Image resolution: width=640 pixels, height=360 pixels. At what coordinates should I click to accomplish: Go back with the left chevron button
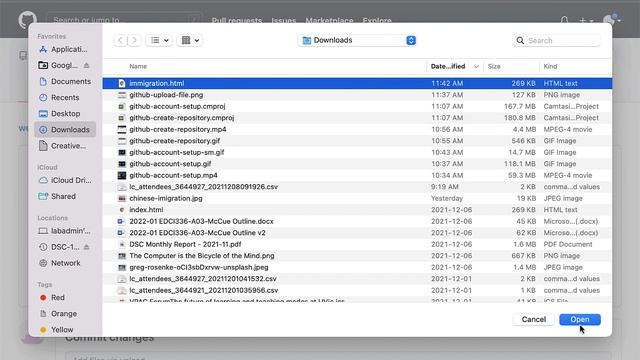click(x=120, y=40)
